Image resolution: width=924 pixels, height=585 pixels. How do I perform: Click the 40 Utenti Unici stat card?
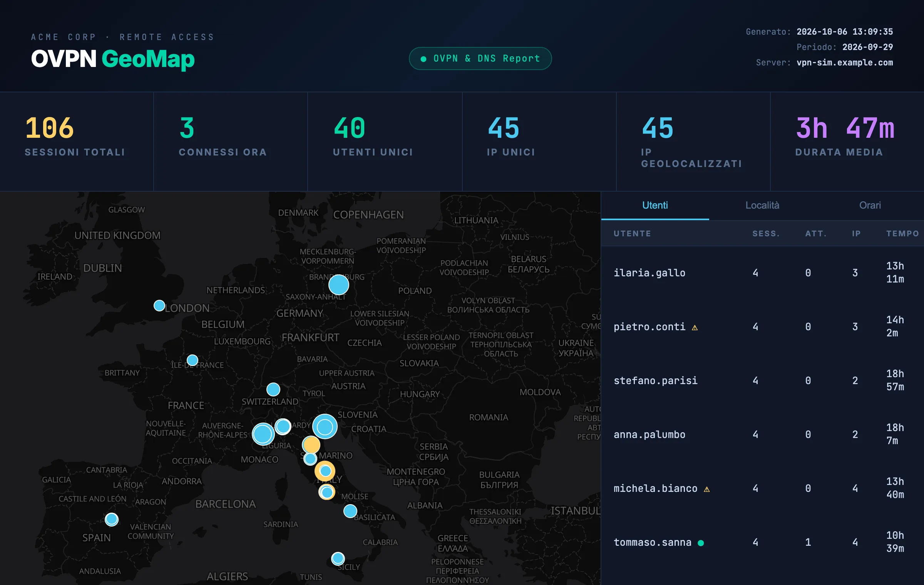(x=385, y=142)
